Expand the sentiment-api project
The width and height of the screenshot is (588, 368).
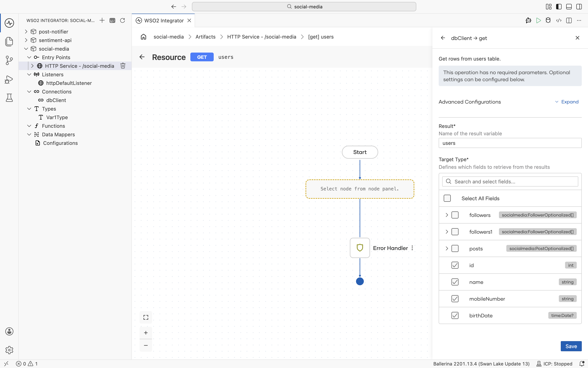click(26, 40)
